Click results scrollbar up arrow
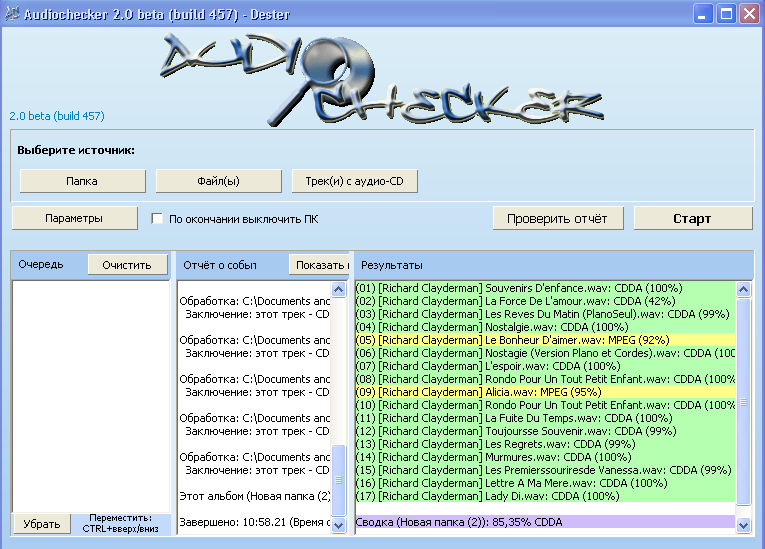 click(743, 289)
